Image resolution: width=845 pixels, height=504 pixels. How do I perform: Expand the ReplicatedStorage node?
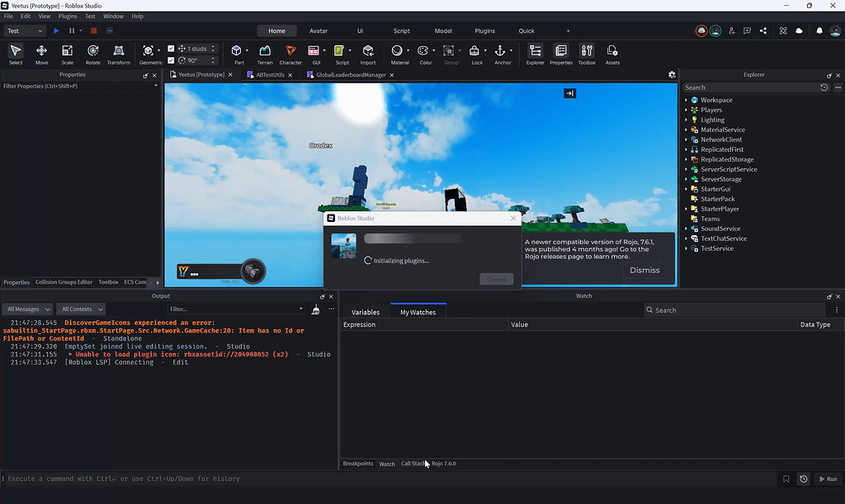click(686, 159)
